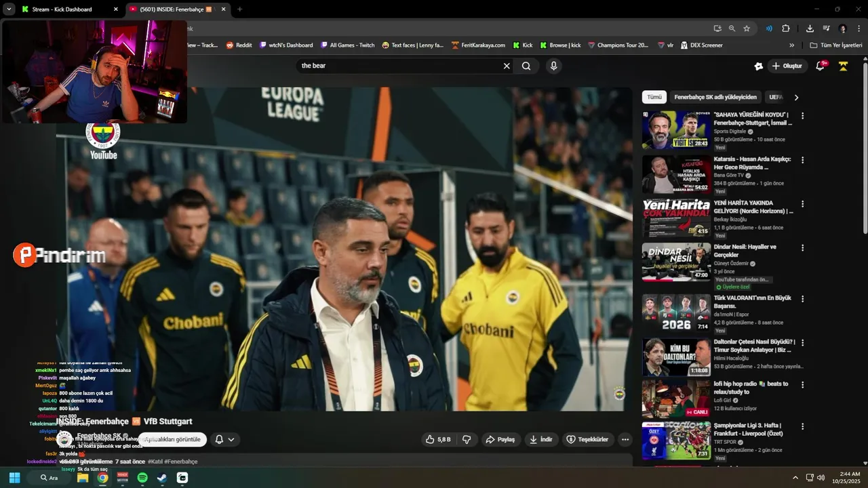Open options menu for Türk VALORANT video
The image size is (868, 488).
coord(802,299)
